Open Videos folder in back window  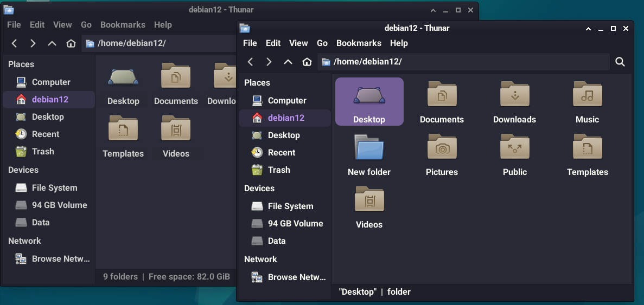point(176,136)
